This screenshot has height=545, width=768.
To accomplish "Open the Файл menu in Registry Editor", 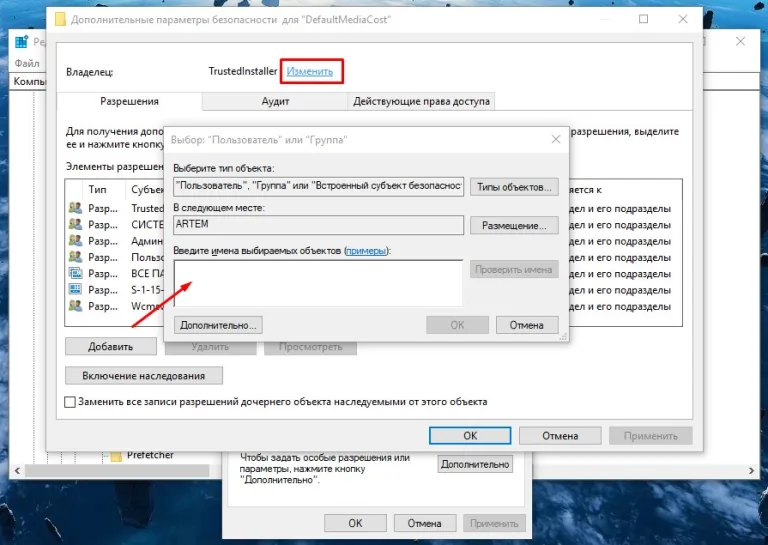I will [27, 63].
